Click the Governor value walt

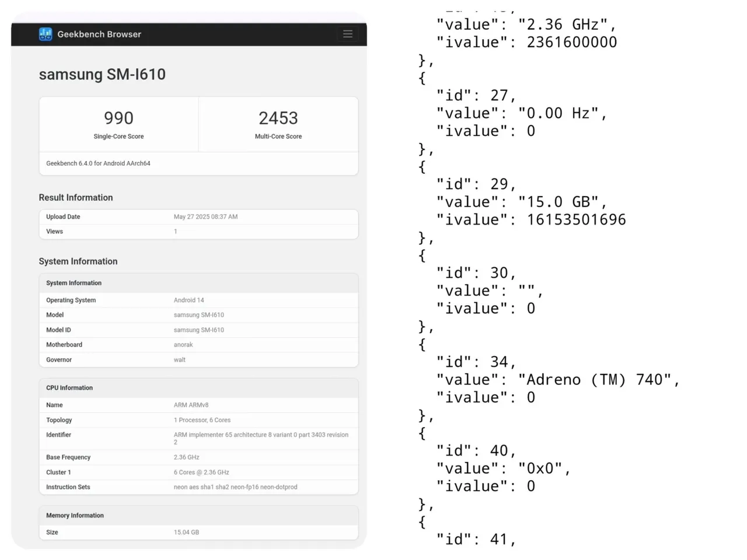click(x=180, y=360)
